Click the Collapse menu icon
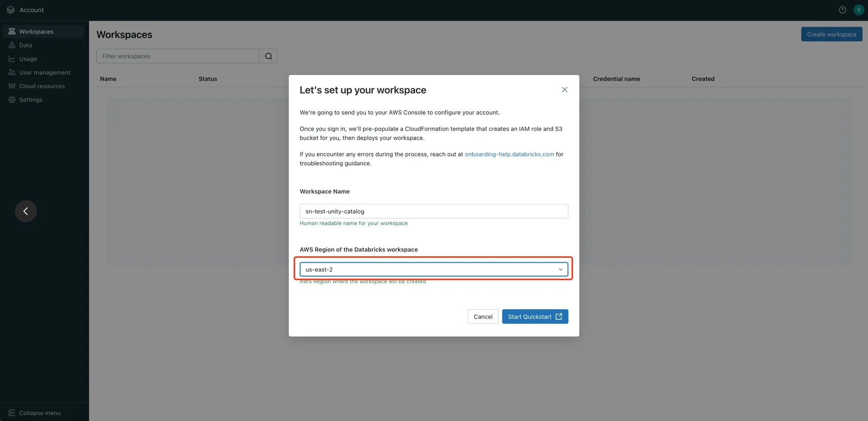The image size is (868, 421). click(12, 413)
